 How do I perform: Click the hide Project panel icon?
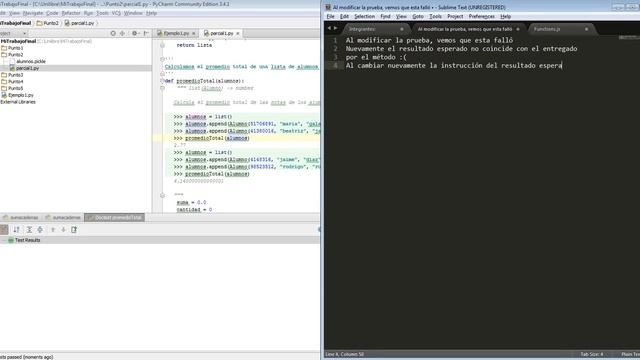click(146, 33)
